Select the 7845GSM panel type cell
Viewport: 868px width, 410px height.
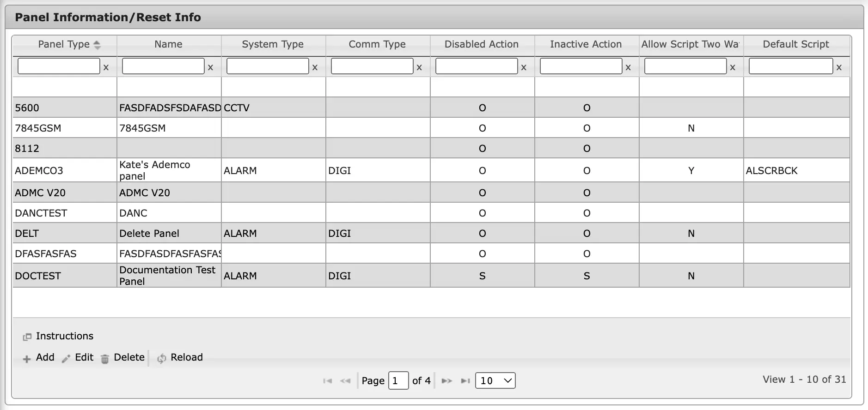pyautogui.click(x=65, y=128)
